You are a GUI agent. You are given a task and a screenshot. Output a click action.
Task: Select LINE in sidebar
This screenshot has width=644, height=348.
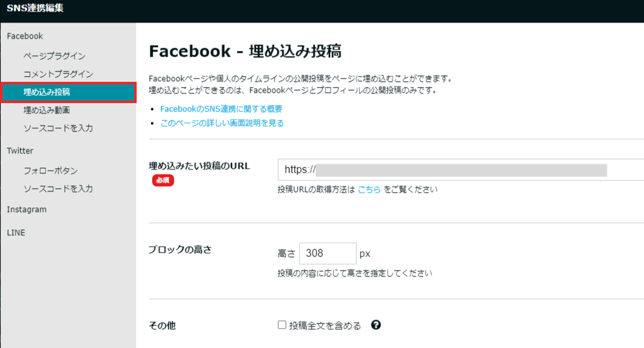coord(16,233)
